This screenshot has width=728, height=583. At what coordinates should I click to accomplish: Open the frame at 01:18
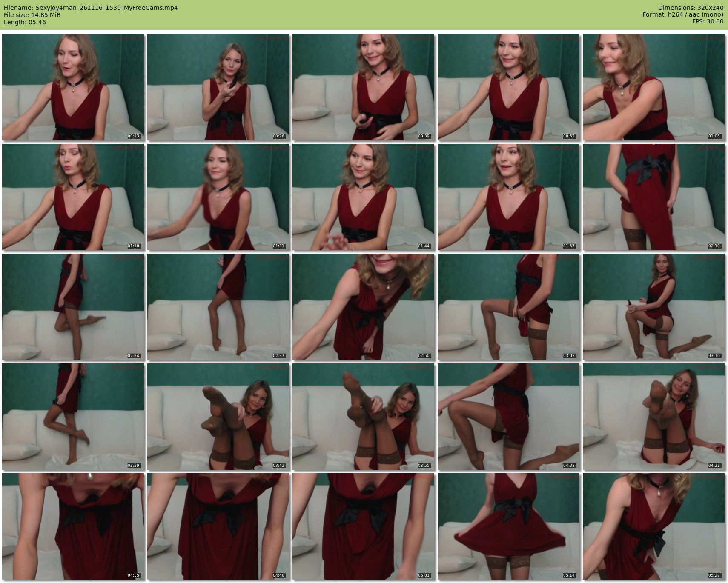[x=73, y=197]
